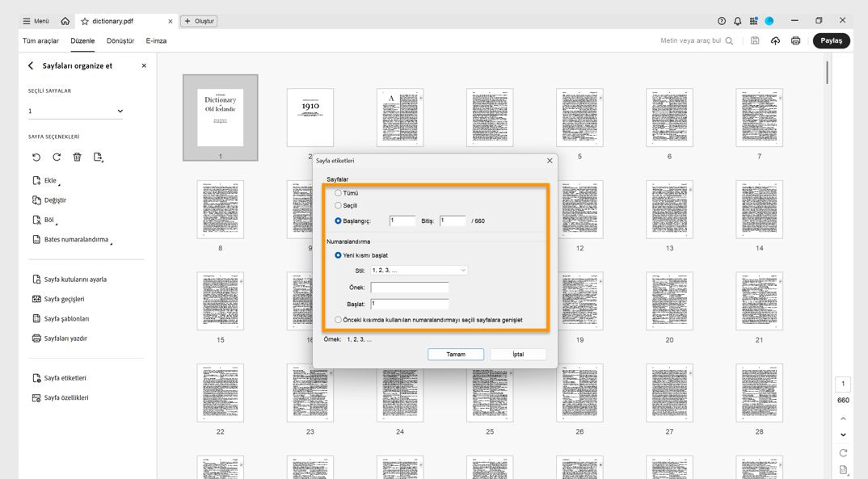Click the print icon in toolbar

click(x=795, y=41)
